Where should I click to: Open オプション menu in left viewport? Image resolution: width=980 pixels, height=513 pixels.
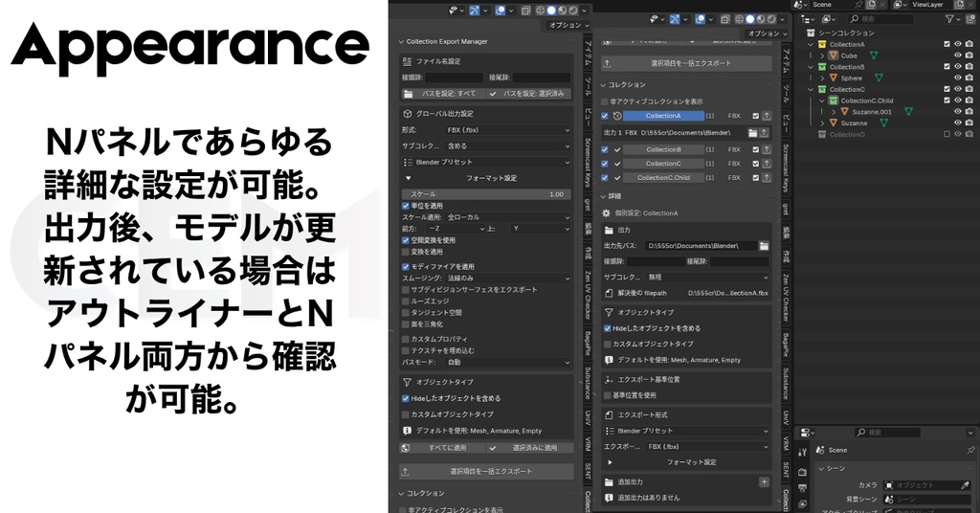(x=568, y=25)
